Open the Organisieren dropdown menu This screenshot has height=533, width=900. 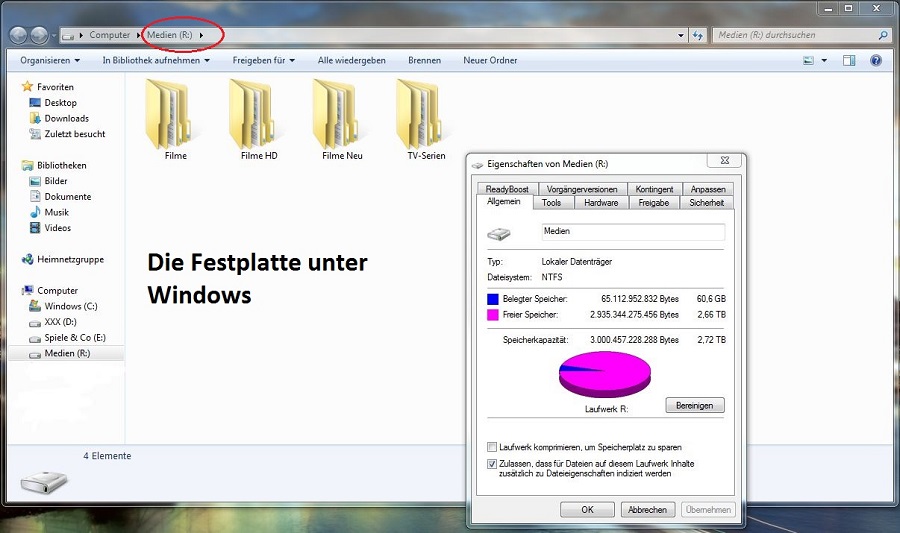coord(50,60)
